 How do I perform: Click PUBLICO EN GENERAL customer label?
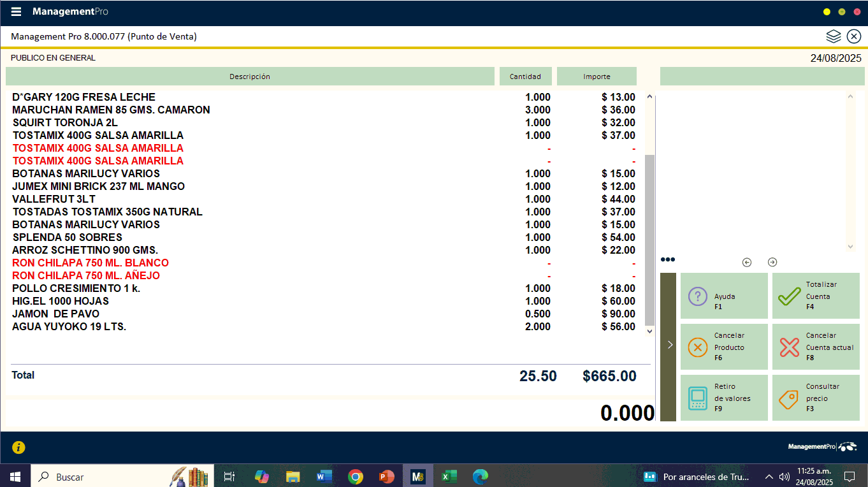point(53,58)
